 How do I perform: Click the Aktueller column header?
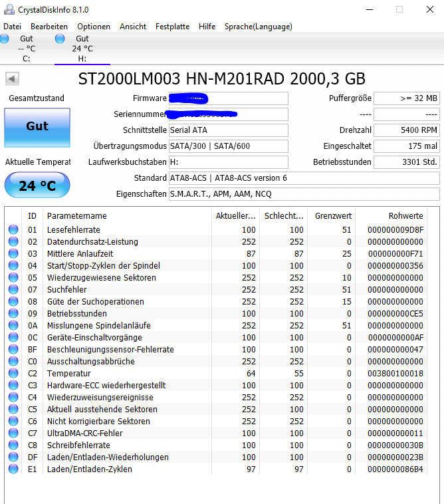coord(235,215)
